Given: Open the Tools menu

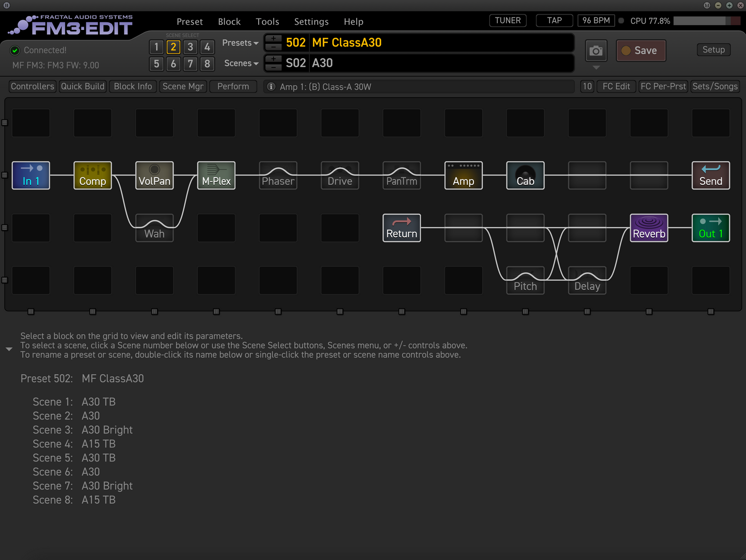Looking at the screenshot, I should point(267,22).
